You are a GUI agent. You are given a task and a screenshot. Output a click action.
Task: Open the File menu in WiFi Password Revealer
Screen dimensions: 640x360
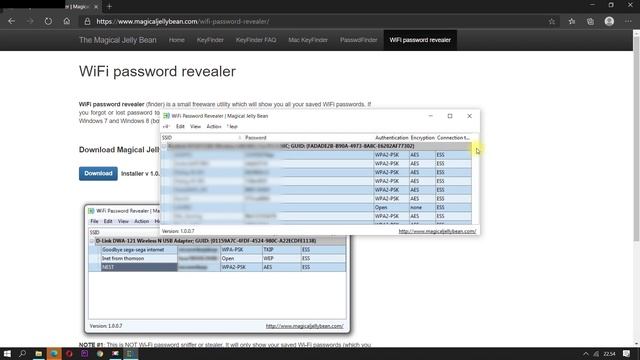(x=166, y=127)
